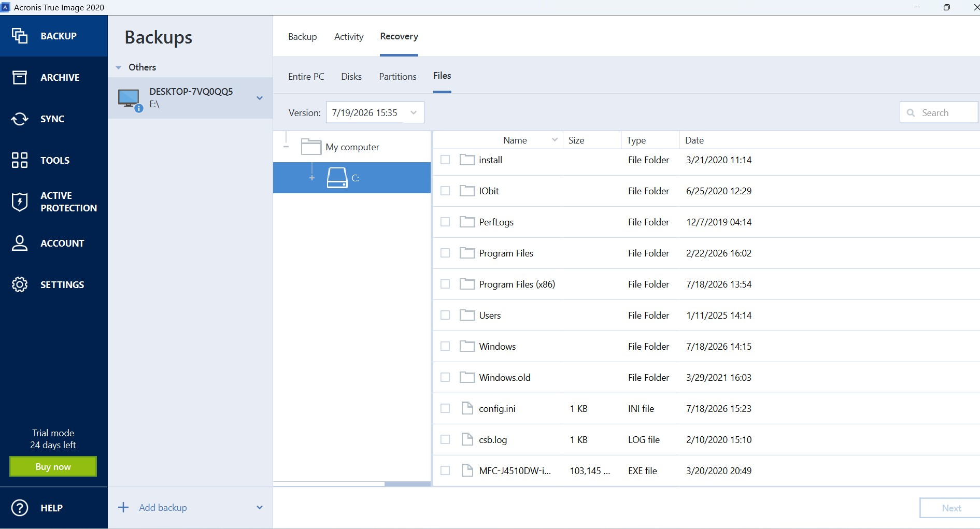
Task: Select the Recovery tab
Action: click(399, 36)
